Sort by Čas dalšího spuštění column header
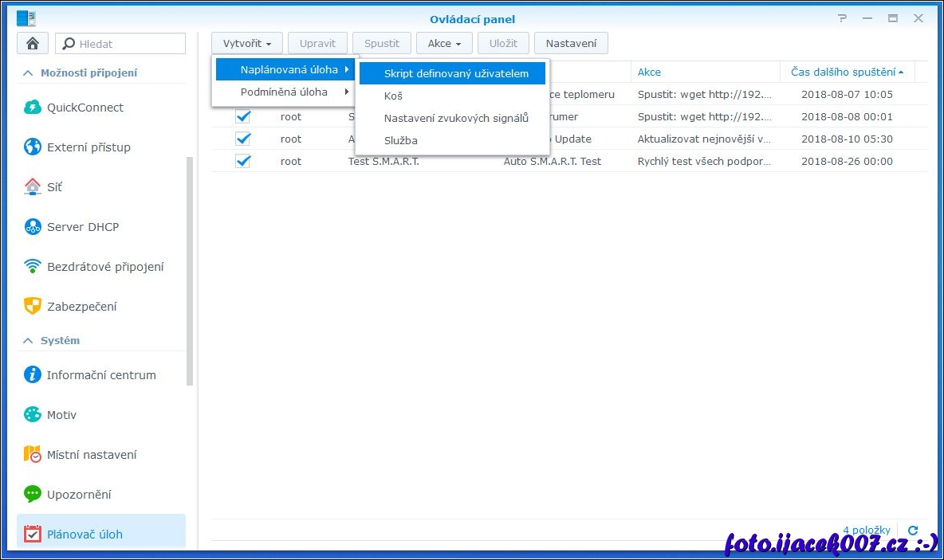The width and height of the screenshot is (944, 560). 847,72
